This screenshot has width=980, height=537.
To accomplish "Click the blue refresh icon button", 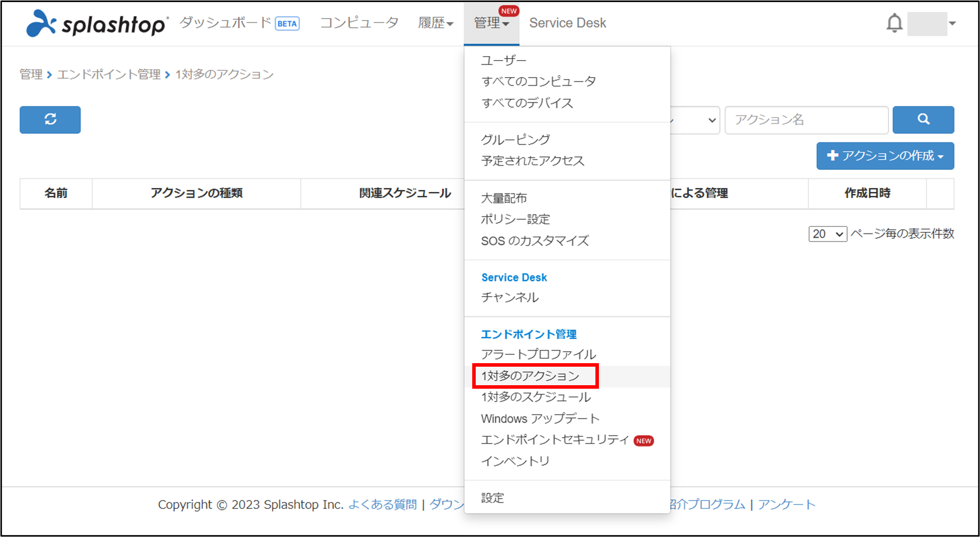I will click(x=50, y=120).
